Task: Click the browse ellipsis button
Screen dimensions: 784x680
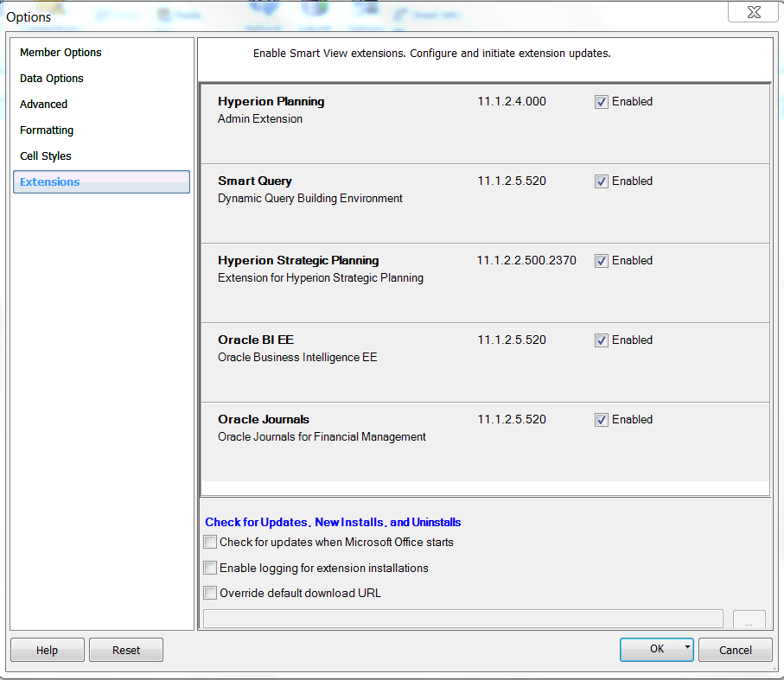Action: [x=749, y=619]
